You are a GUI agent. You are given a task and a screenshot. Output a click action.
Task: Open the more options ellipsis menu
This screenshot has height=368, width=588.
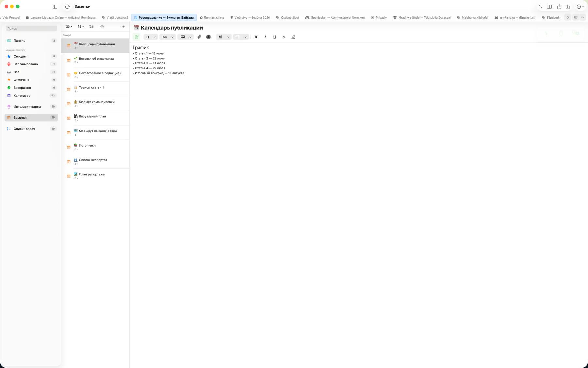point(580,7)
